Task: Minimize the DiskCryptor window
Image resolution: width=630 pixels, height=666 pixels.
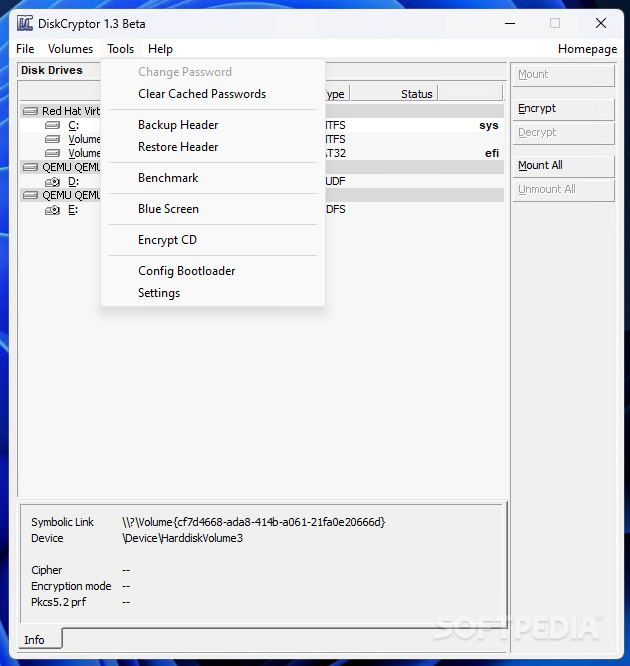Action: pyautogui.click(x=510, y=23)
